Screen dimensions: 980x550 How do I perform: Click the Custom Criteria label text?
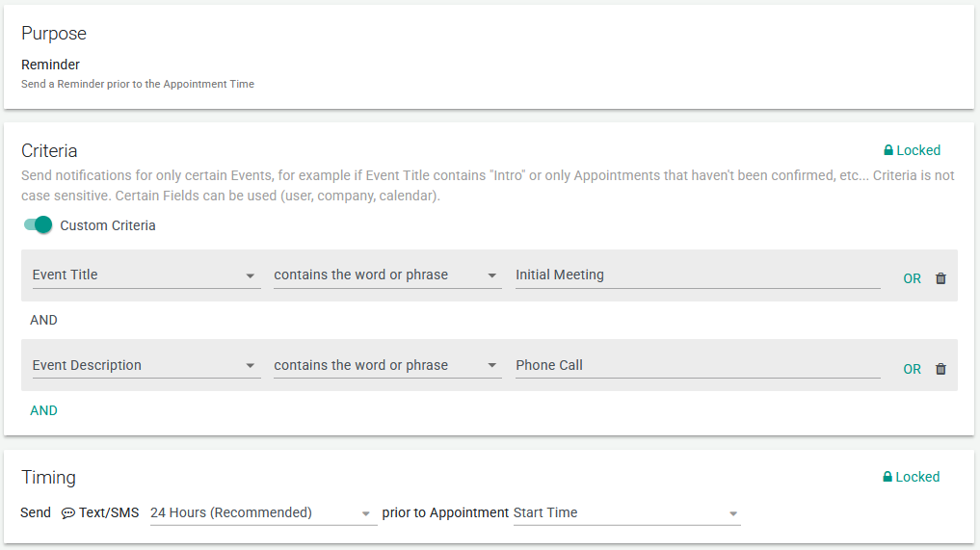tap(108, 225)
